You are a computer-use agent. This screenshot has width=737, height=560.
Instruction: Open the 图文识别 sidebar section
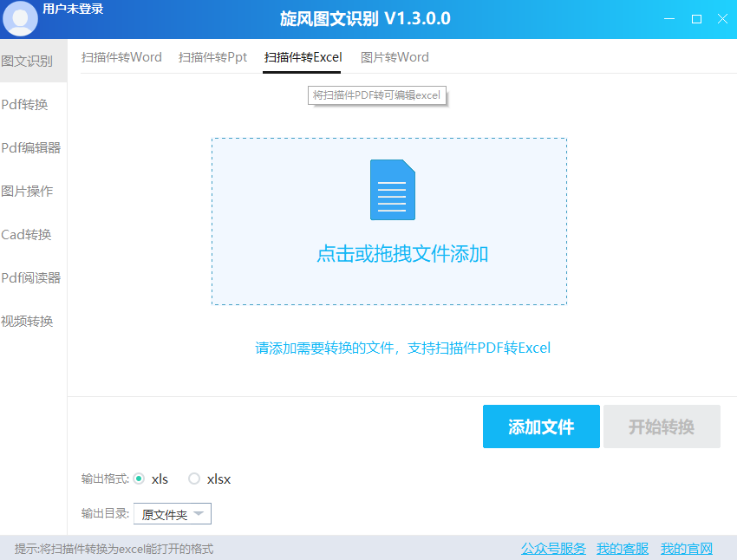[33, 61]
